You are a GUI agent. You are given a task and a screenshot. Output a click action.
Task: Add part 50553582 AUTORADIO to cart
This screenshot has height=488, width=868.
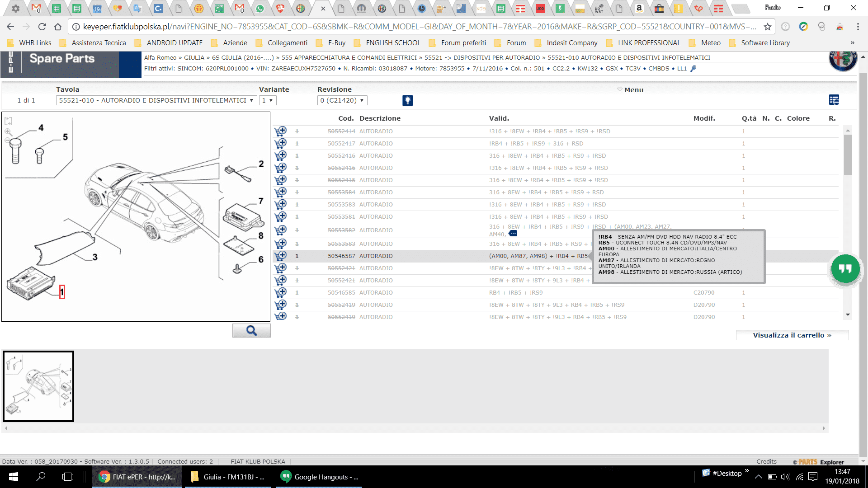(x=280, y=230)
